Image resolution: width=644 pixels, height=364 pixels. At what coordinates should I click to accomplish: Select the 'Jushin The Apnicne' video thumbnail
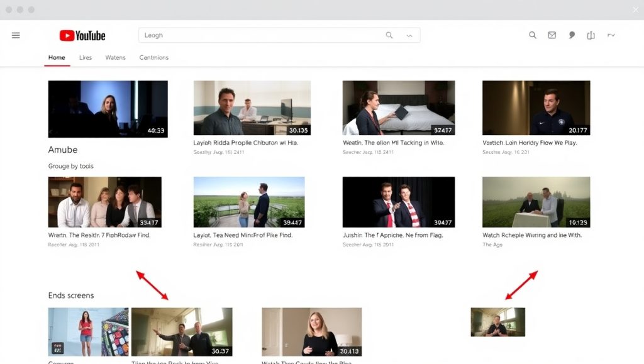[x=399, y=200]
